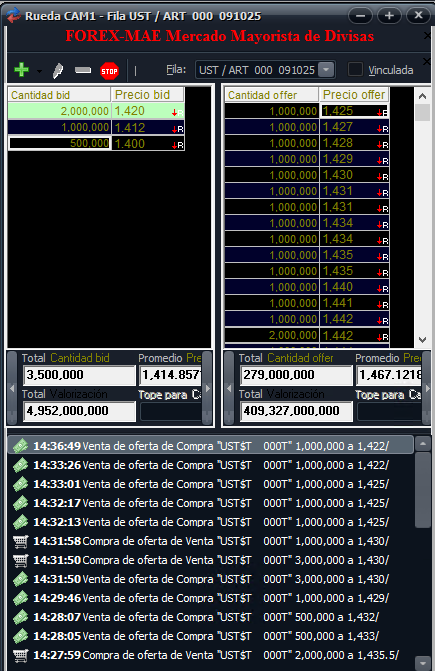Click the Cantidad bid column header
This screenshot has width=435, height=671.
point(59,95)
